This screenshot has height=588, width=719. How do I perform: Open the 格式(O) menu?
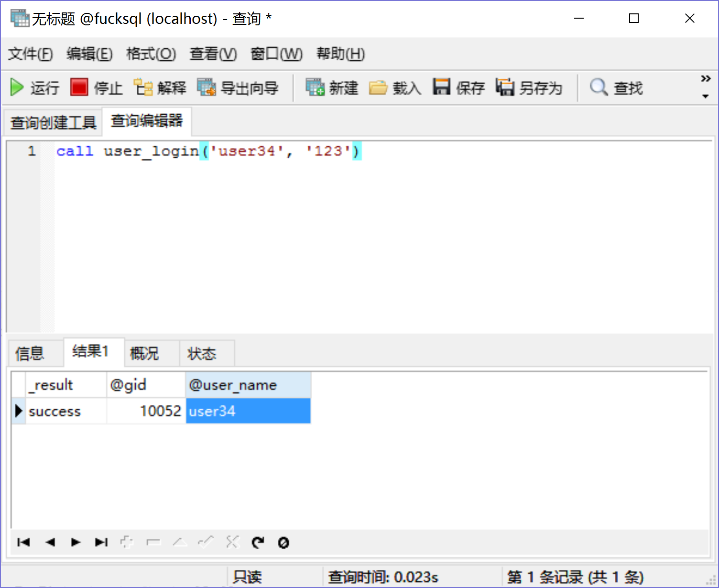151,54
